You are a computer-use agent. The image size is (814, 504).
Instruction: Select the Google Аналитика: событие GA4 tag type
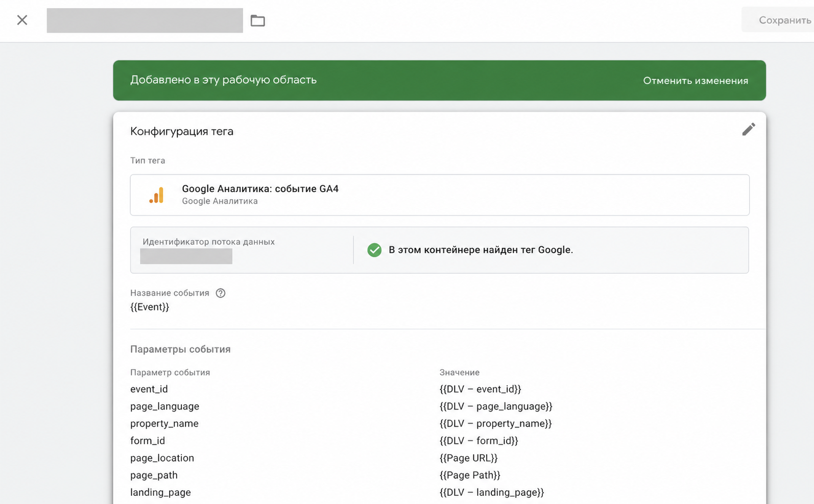(440, 195)
